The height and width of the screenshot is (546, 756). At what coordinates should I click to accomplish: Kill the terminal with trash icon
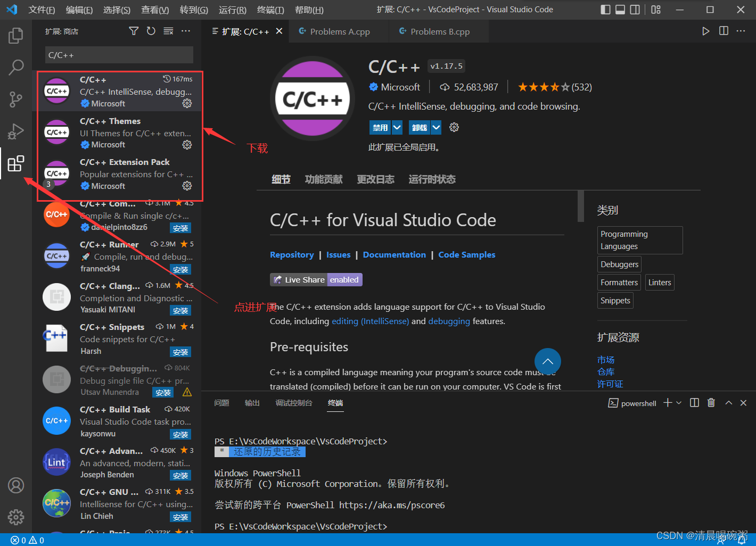point(711,403)
